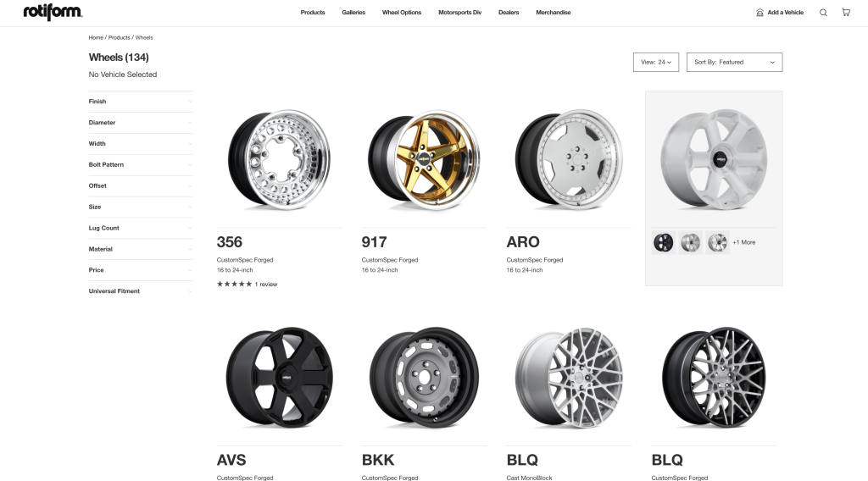Image resolution: width=868 pixels, height=481 pixels.
Task: Expand the Bolt Pattern filter
Action: 141,165
